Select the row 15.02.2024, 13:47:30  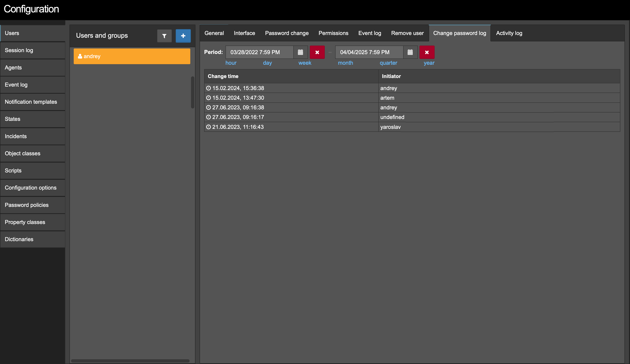[412, 98]
